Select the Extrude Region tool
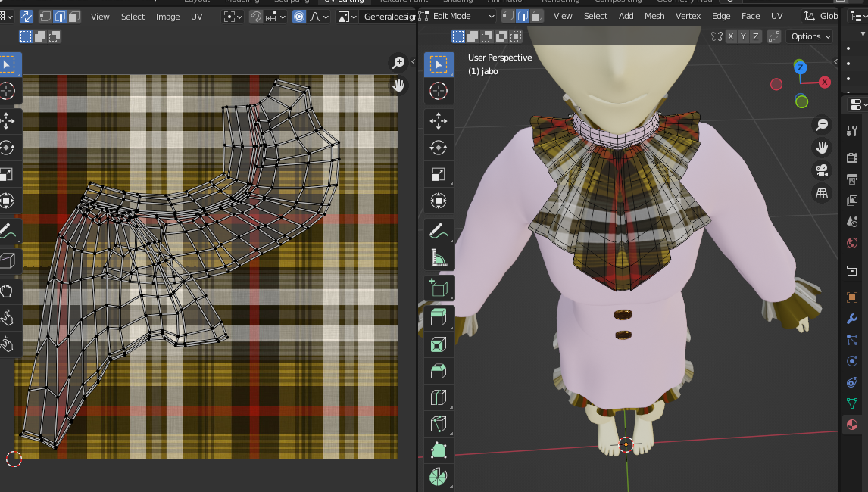This screenshot has width=868, height=492. tap(439, 318)
